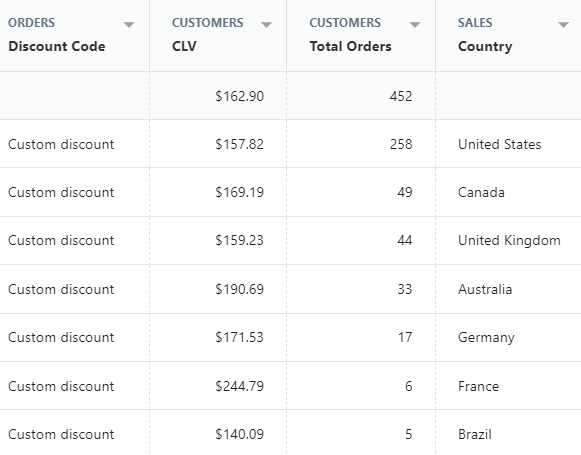Click the $244.79 CLV cell
The width and height of the screenshot is (581, 455).
(239, 386)
